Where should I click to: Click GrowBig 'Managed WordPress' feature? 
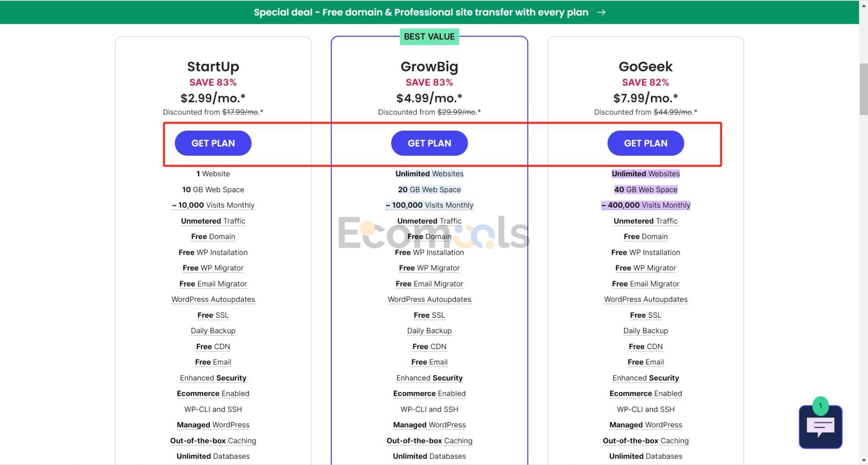[429, 425]
